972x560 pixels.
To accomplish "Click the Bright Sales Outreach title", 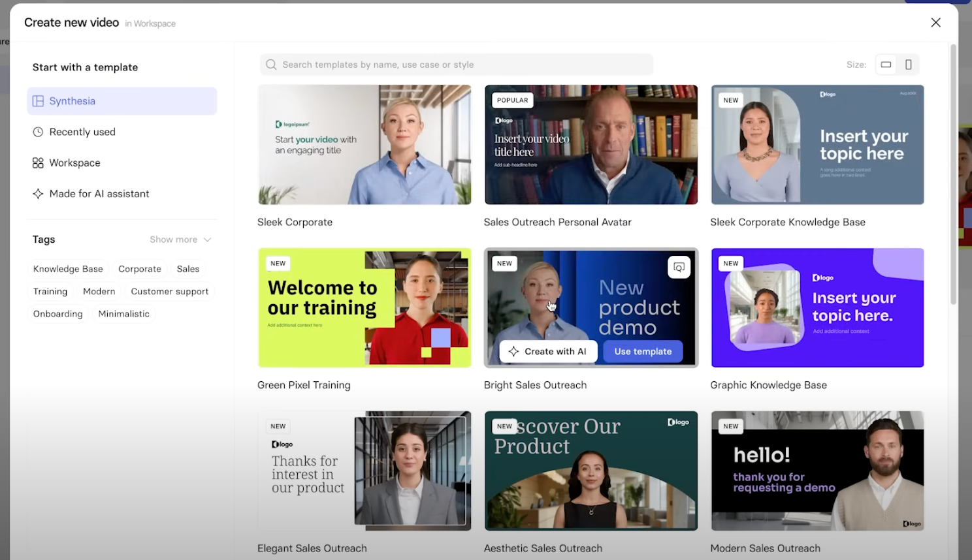I will 535,385.
